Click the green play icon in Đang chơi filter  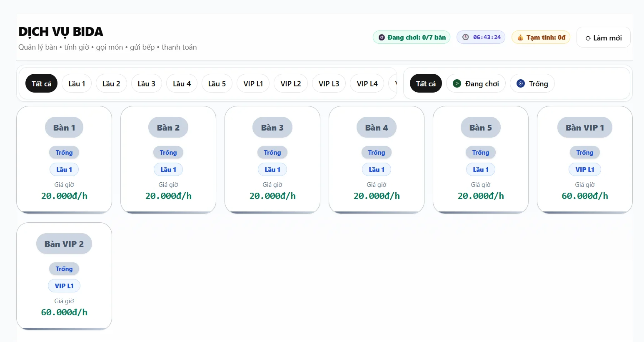(457, 83)
